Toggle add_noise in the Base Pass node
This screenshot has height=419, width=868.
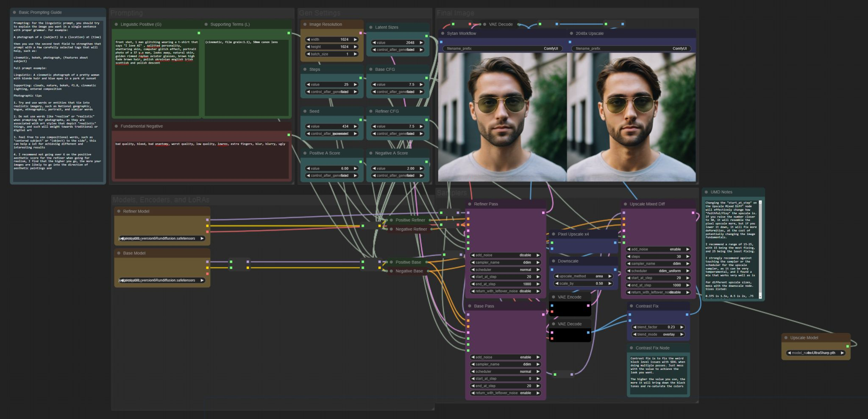(x=506, y=358)
